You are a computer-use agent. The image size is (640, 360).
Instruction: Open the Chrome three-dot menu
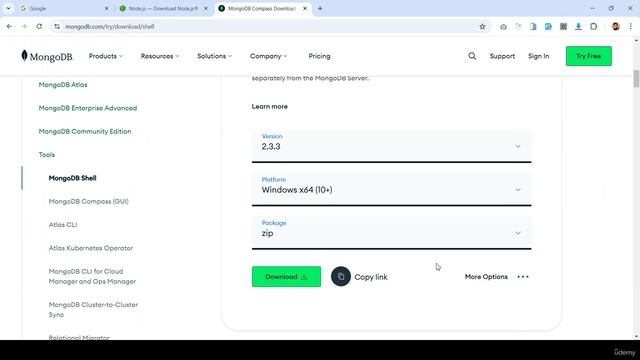[x=631, y=27]
